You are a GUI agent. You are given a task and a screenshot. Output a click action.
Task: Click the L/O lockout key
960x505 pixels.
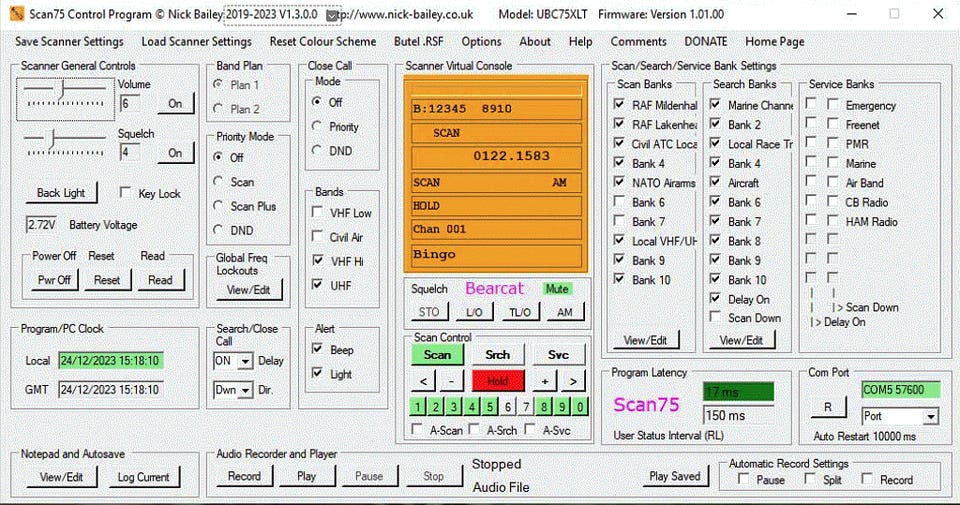point(474,312)
